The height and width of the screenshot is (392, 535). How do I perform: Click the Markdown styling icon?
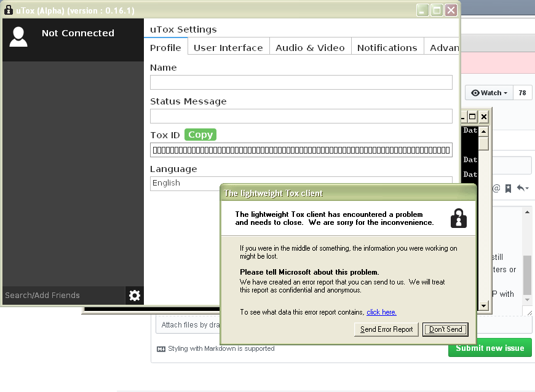coord(160,348)
